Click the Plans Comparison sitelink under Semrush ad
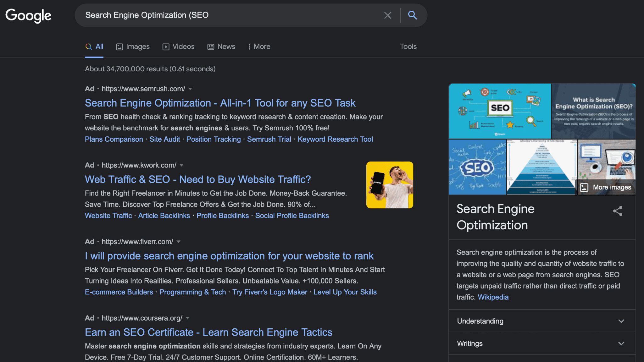This screenshot has width=644, height=362. (x=114, y=139)
